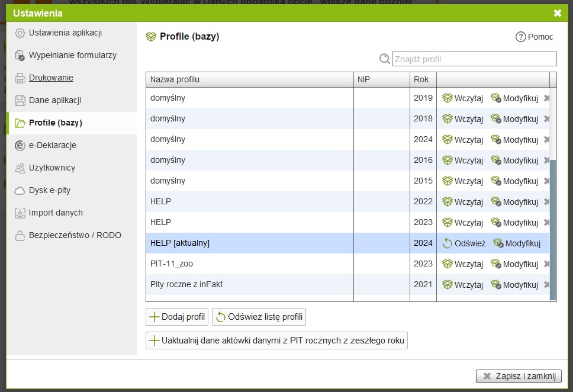Click the magnifier search icon
Image resolution: width=573 pixels, height=392 pixels.
(385, 59)
